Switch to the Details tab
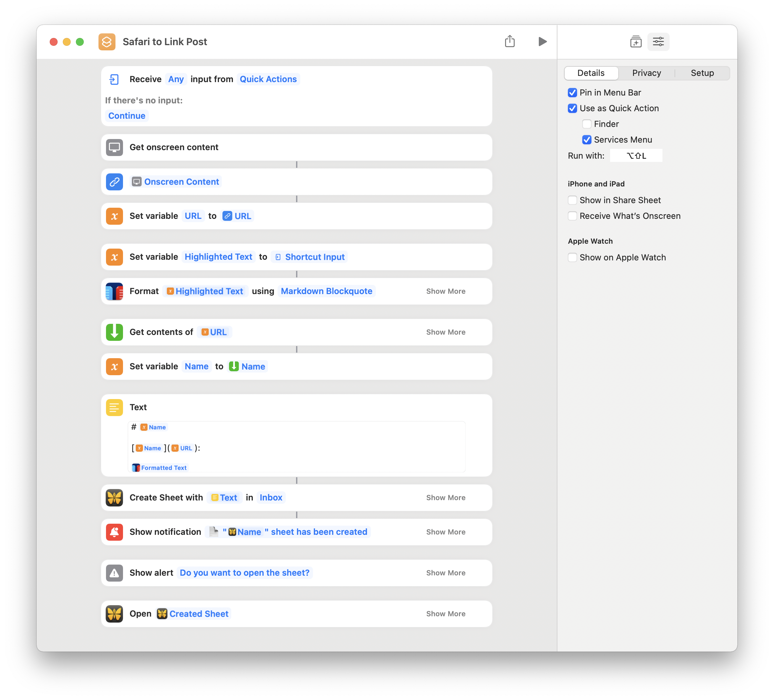Viewport: 774px width, 700px height. [591, 73]
